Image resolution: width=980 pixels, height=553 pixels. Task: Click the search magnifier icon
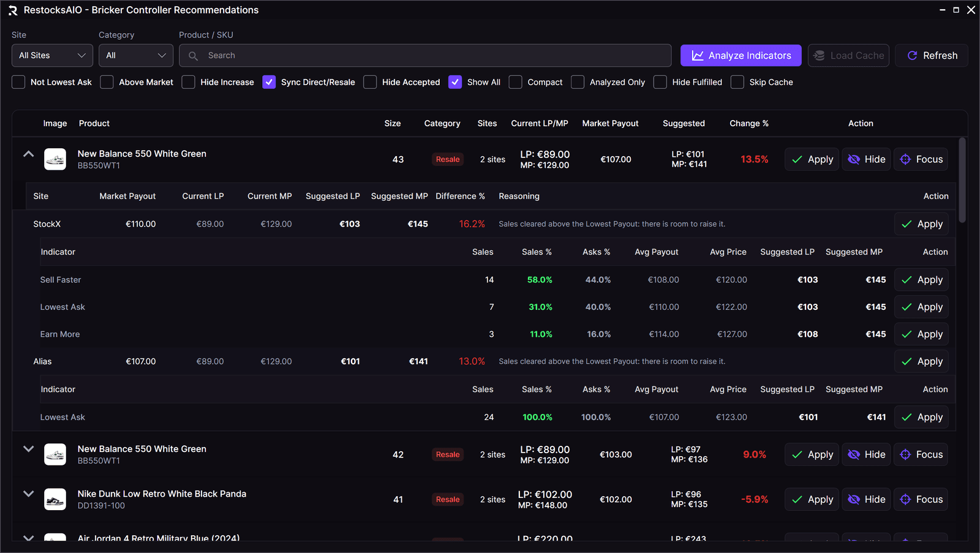(x=193, y=56)
